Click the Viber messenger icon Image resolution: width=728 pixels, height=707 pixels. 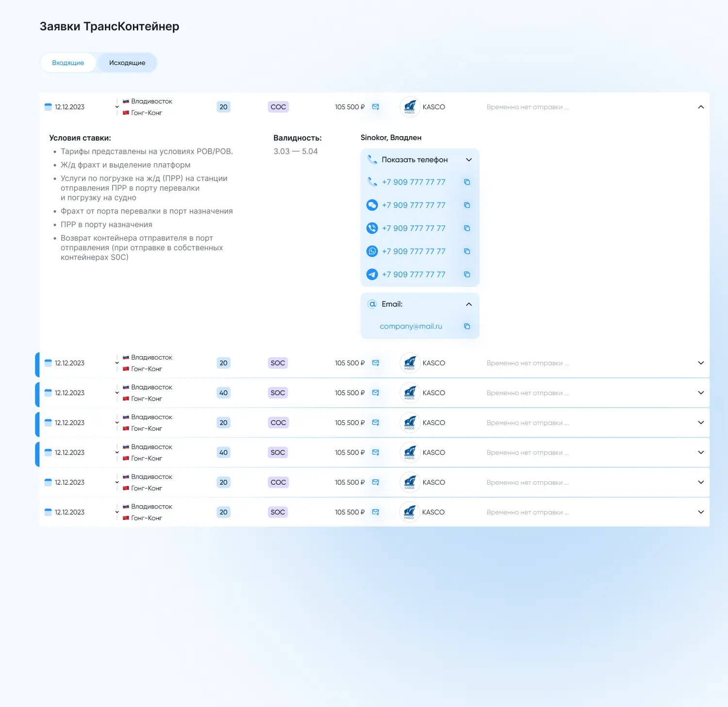[372, 228]
